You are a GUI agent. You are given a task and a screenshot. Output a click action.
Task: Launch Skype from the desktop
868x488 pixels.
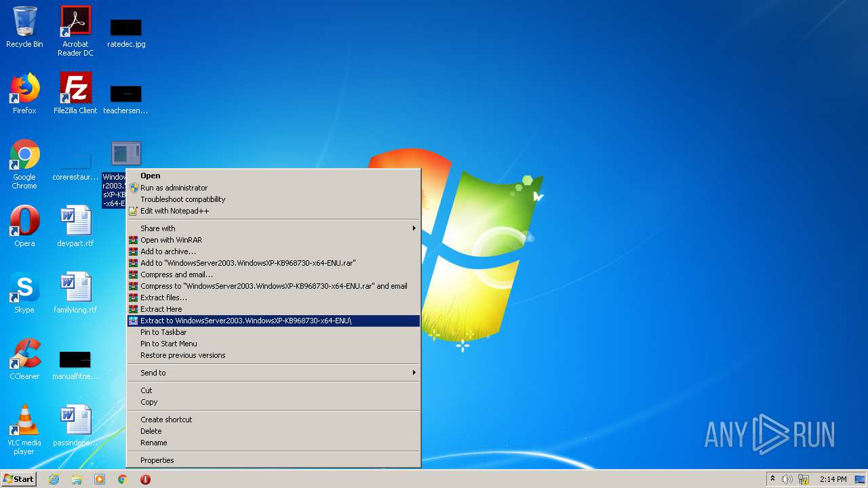(24, 293)
